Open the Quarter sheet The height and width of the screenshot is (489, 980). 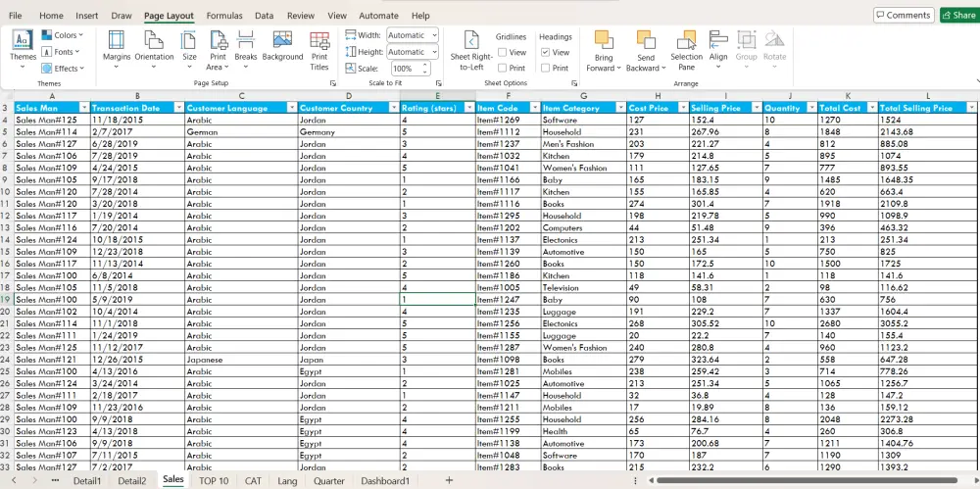tap(328, 480)
